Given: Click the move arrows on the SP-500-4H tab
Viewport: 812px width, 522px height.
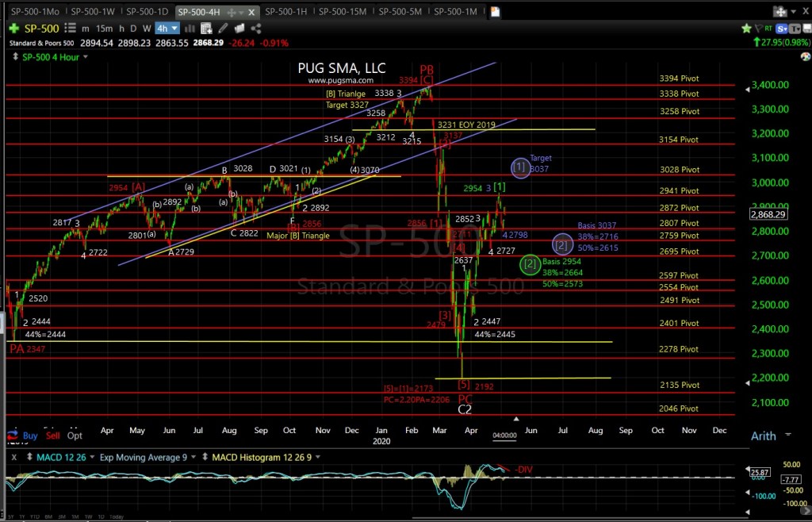Looking at the screenshot, I should pyautogui.click(x=232, y=11).
